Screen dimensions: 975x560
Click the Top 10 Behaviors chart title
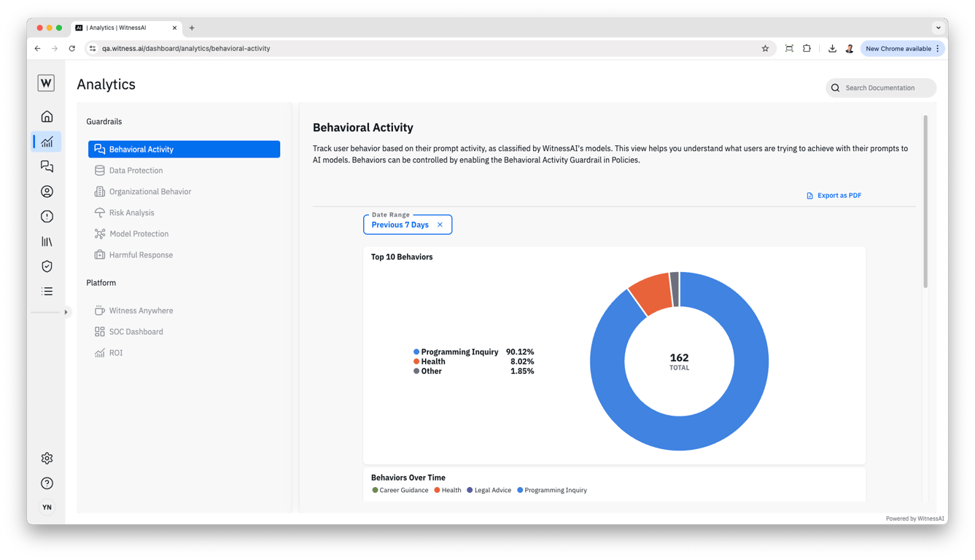click(x=402, y=257)
